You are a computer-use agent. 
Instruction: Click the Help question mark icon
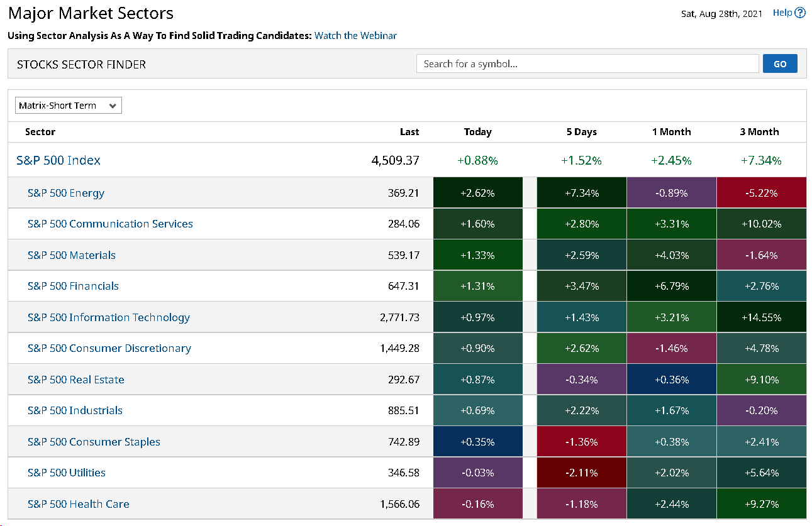click(x=800, y=13)
